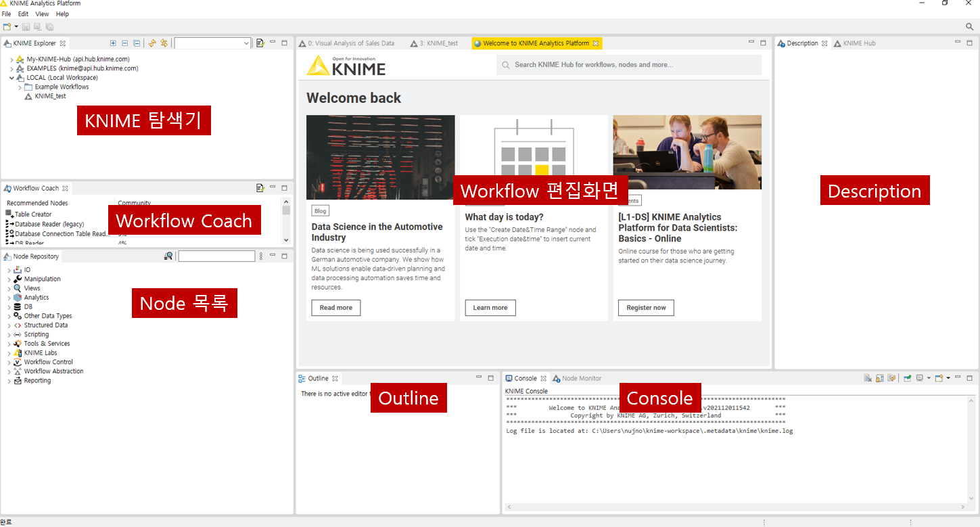
Task: Open the View menu
Action: (42, 14)
